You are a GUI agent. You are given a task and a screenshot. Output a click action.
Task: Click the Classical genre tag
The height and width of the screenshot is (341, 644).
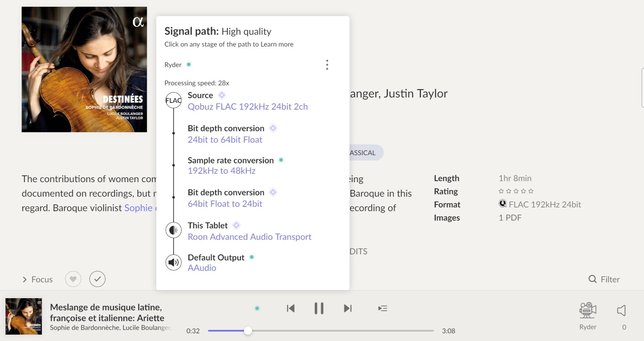366,152
